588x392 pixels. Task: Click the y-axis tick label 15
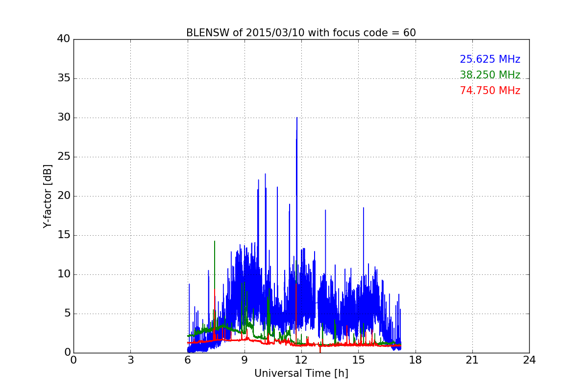coord(64,235)
